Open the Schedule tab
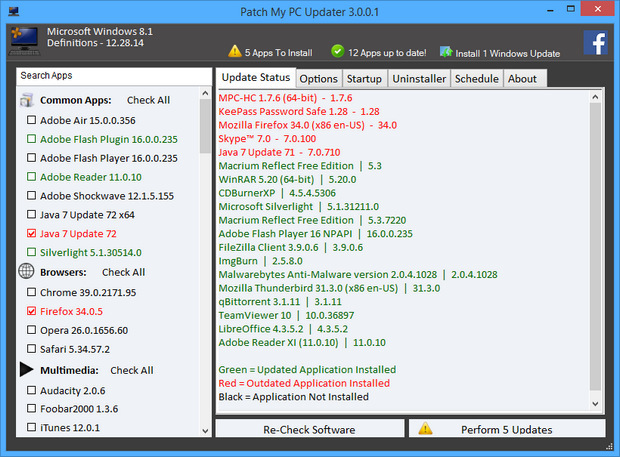The width and height of the screenshot is (620, 457). (x=477, y=79)
